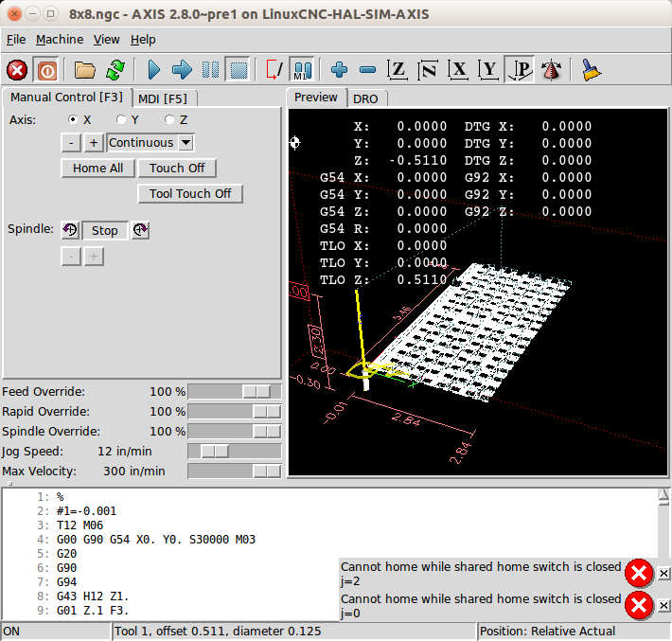Open the Help menu
This screenshot has height=641, width=672.
click(143, 40)
